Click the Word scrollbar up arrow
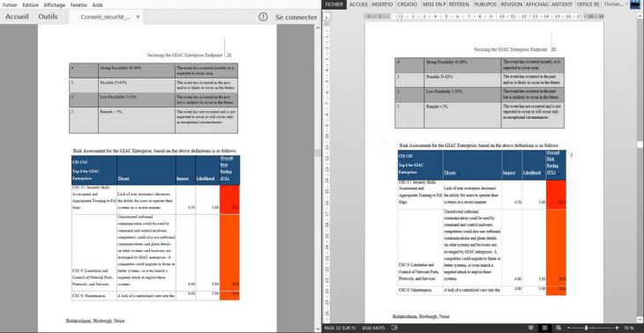 click(x=640, y=16)
